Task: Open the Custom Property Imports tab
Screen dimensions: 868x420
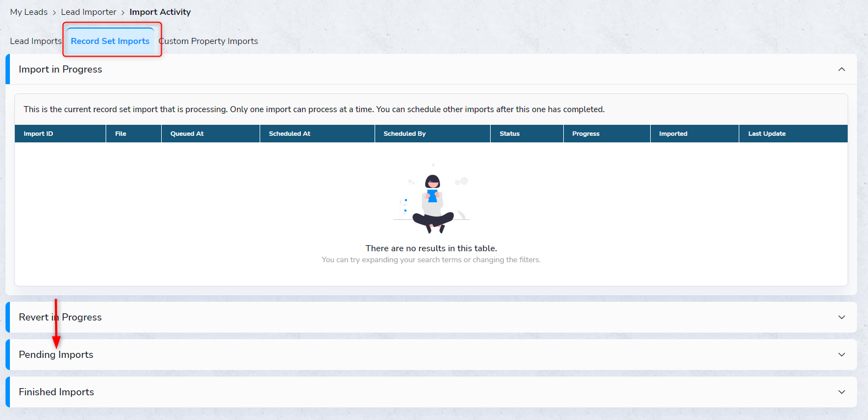Action: (208, 41)
